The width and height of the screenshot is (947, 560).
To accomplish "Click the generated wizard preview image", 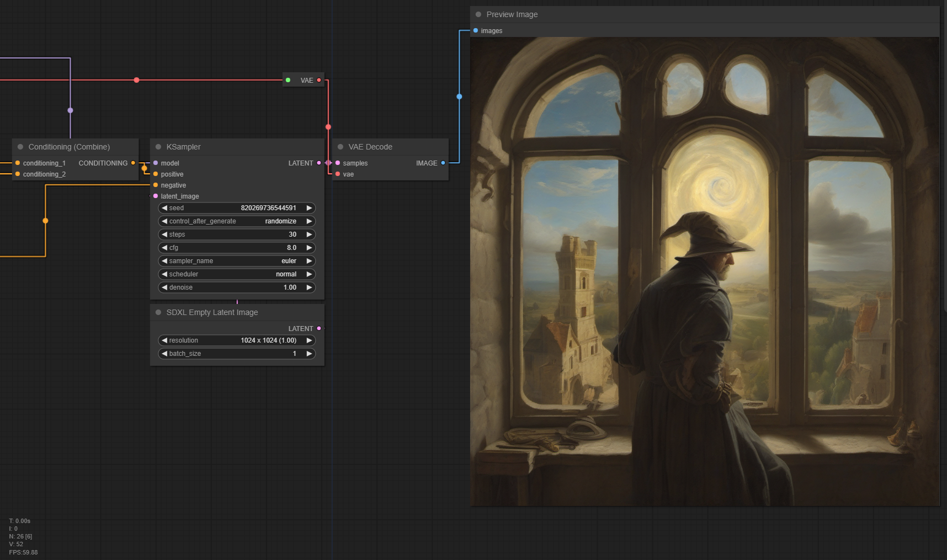I will pyautogui.click(x=704, y=271).
